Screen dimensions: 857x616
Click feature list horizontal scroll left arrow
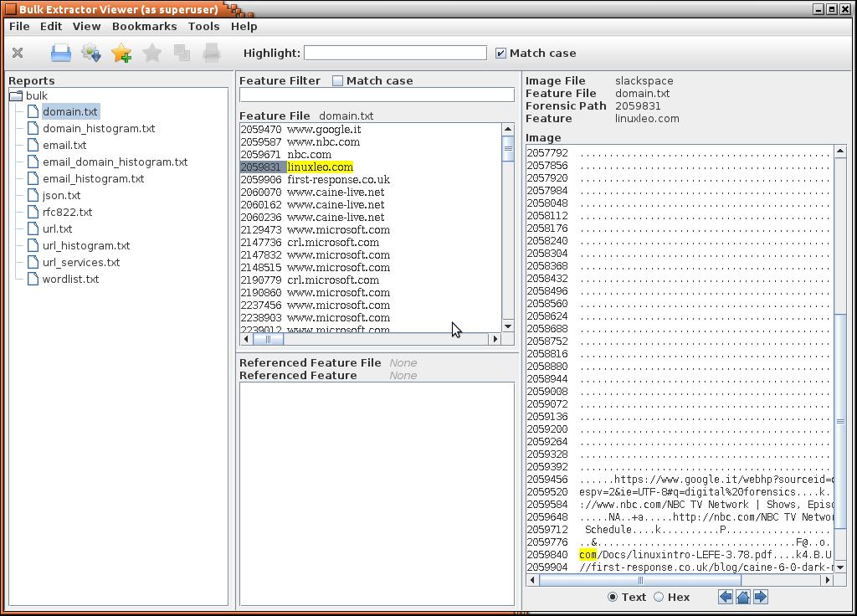[x=246, y=339]
